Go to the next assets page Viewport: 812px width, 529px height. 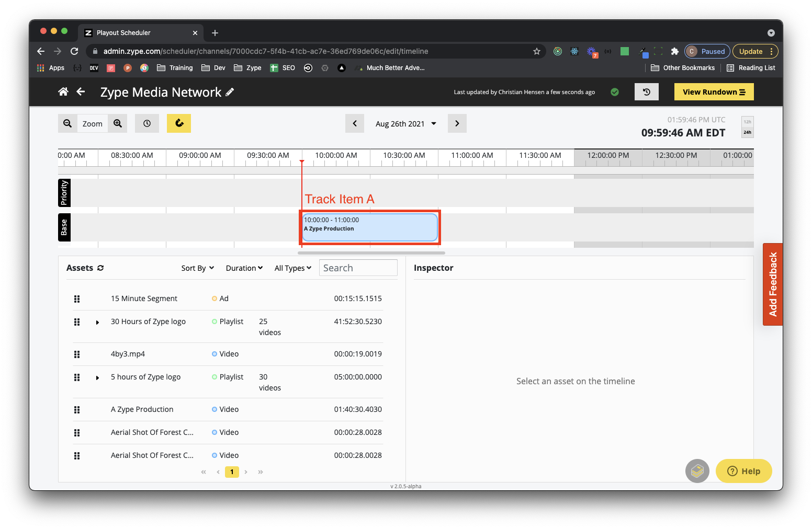click(x=246, y=471)
